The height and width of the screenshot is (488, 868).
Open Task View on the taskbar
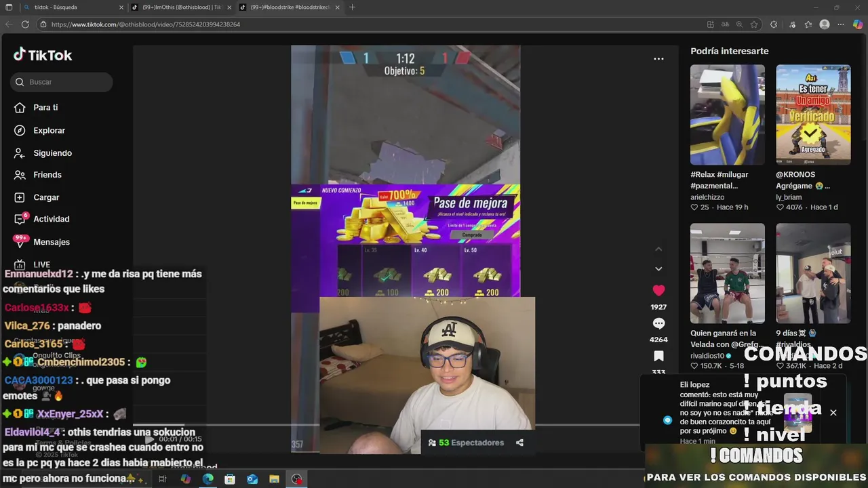163,479
